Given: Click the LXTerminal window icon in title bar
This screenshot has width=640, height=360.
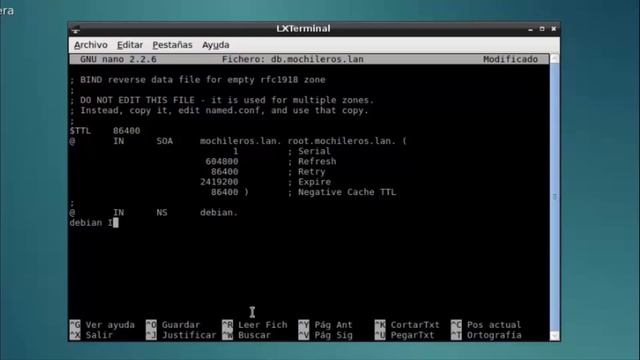Looking at the screenshot, I should (76, 29).
